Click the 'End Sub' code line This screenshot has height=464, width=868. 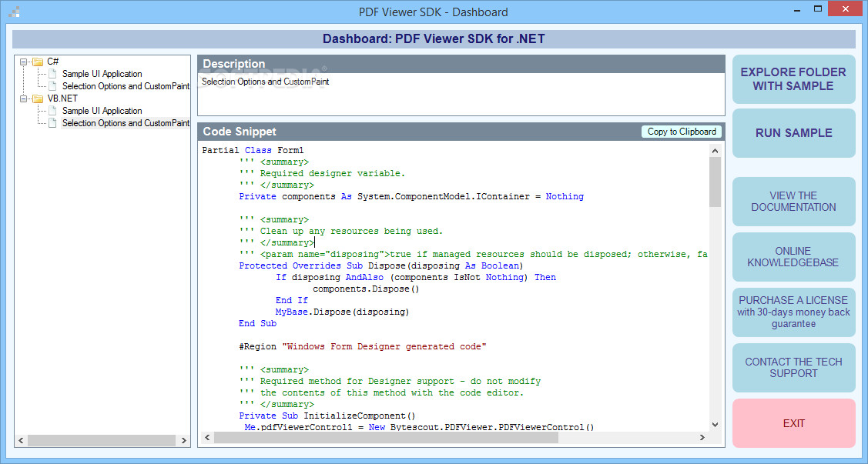point(257,323)
